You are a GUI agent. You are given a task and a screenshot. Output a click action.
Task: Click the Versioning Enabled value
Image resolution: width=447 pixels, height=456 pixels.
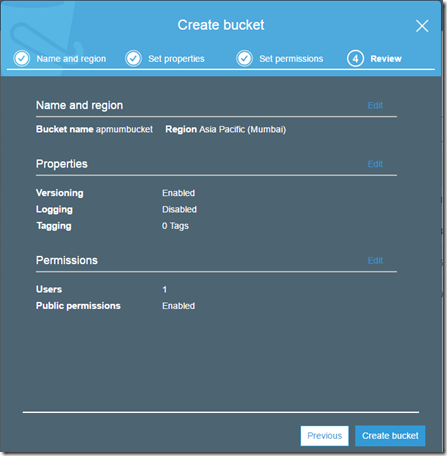[178, 193]
